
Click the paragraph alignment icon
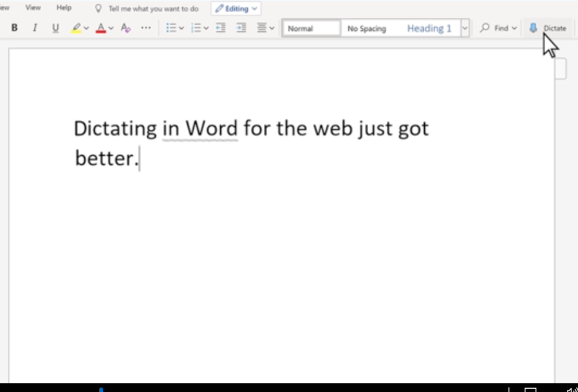[262, 28]
